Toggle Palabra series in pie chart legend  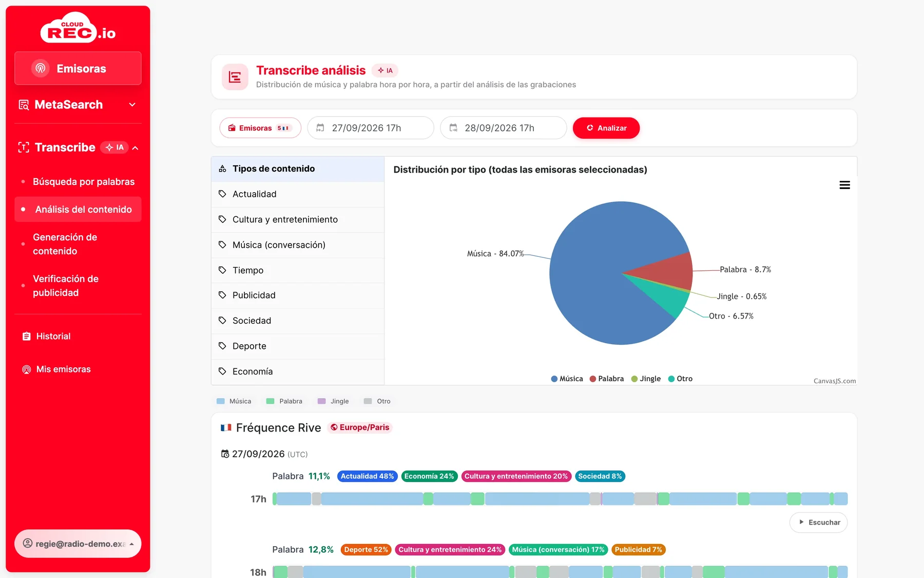(607, 379)
